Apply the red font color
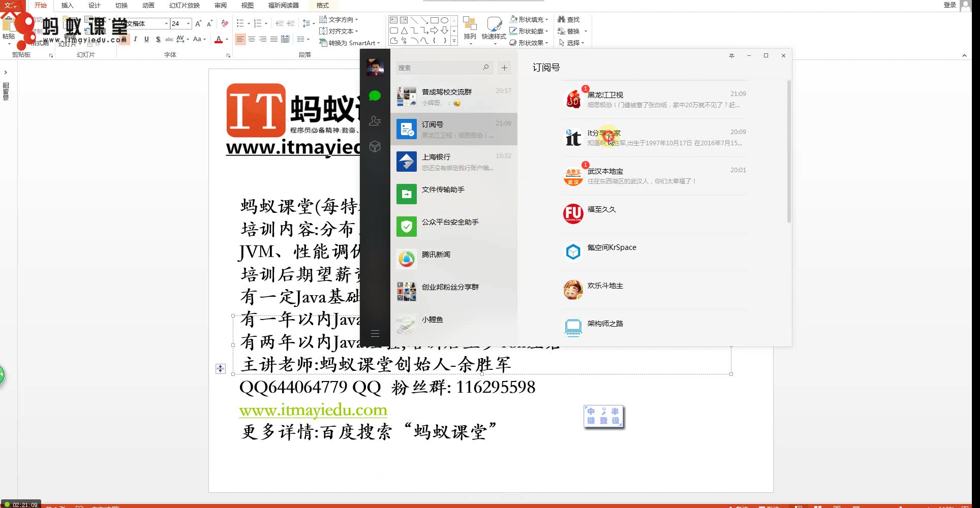 point(219,39)
